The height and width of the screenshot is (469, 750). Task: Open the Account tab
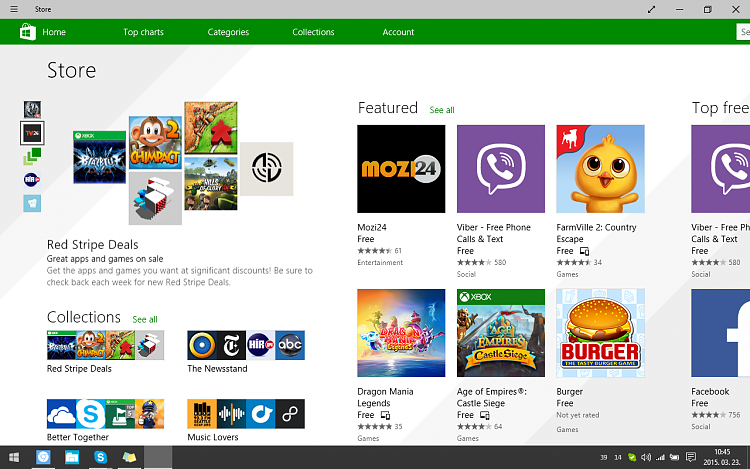(398, 32)
